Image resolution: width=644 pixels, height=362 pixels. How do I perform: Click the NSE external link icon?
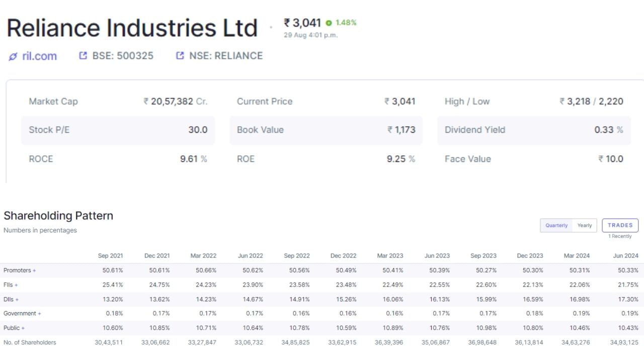pos(180,56)
